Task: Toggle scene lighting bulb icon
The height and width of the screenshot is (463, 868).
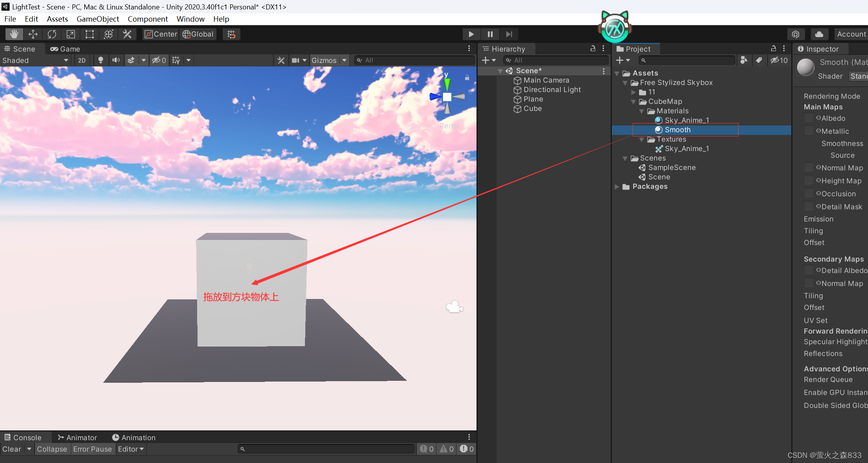Action: (x=101, y=60)
